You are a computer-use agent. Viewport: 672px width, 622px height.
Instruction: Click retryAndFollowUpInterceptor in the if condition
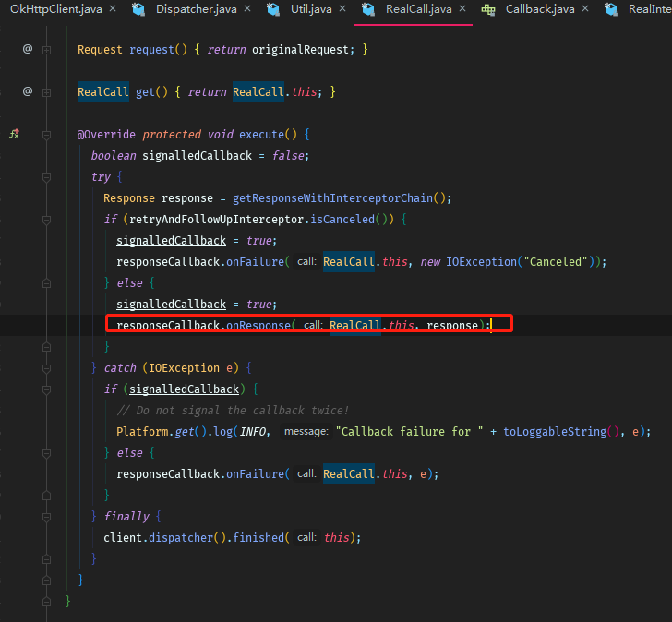click(216, 220)
